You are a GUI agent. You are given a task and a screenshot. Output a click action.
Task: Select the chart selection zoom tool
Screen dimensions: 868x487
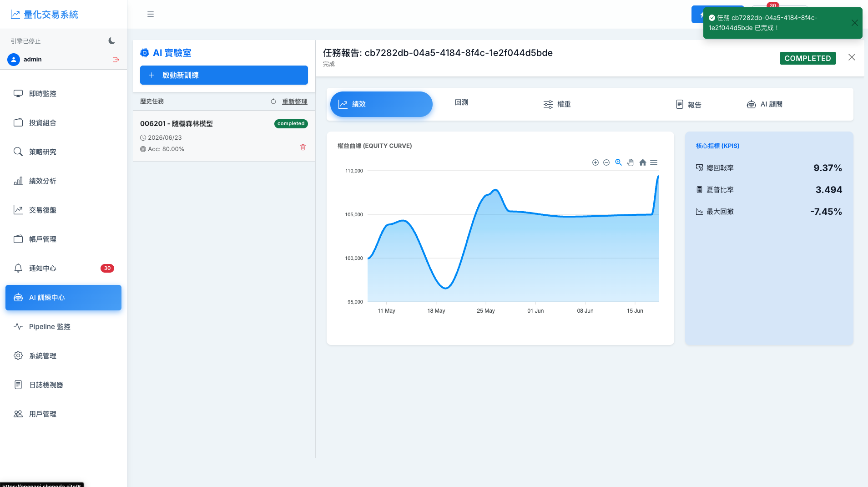(x=618, y=162)
